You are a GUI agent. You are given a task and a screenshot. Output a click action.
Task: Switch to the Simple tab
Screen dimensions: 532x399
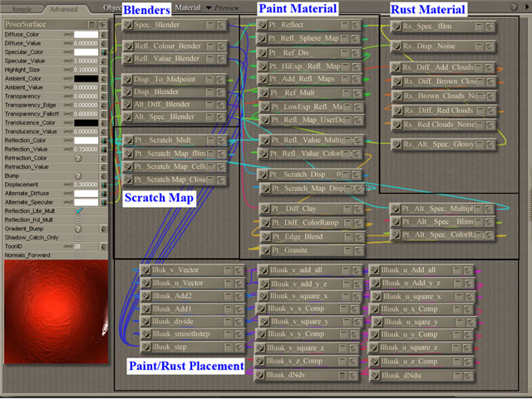point(21,8)
